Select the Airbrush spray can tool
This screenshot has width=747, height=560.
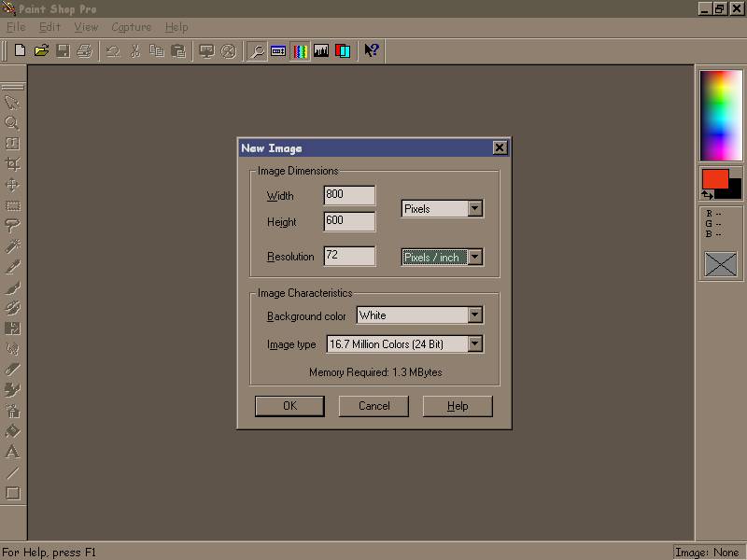12,411
